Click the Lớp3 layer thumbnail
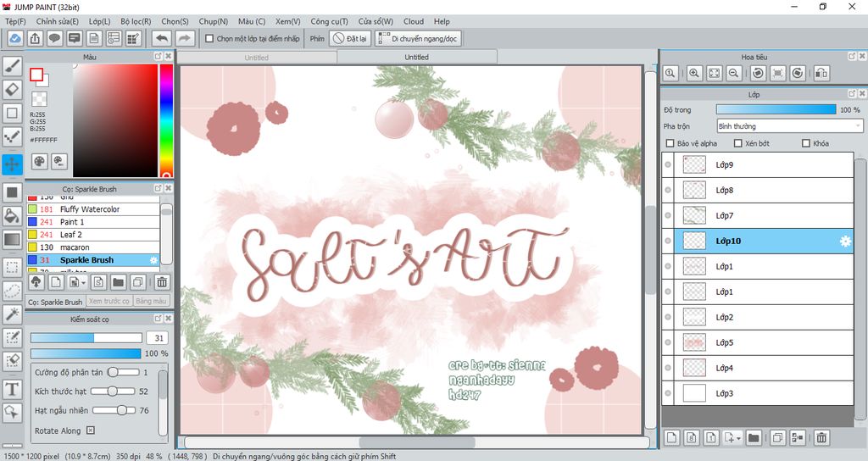The width and height of the screenshot is (868, 461). point(694,393)
